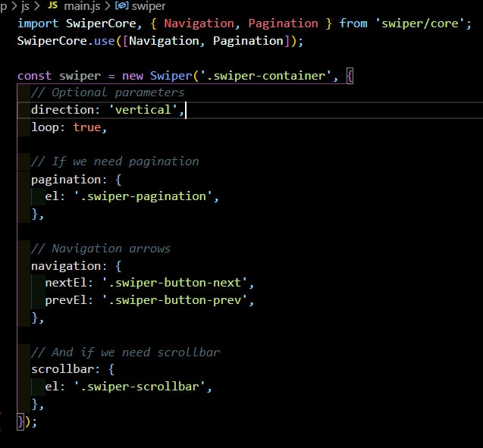Click the 'new' keyword
Viewport: 483px width, 448px height.
133,76
